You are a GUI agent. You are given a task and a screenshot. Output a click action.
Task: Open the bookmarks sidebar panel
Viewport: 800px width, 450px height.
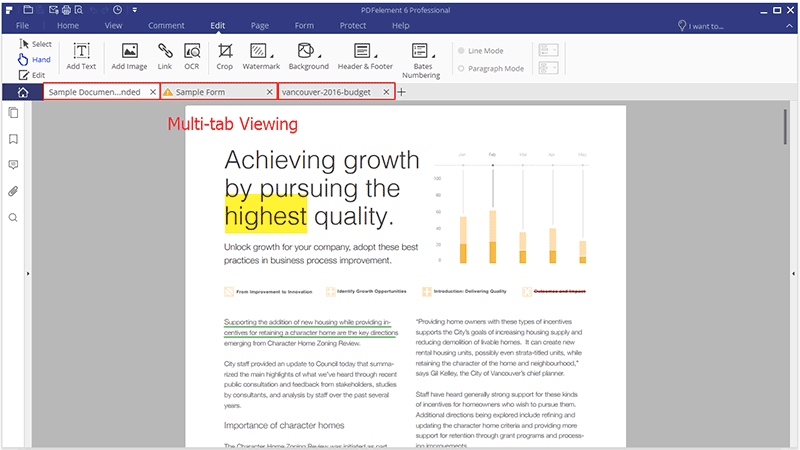pyautogui.click(x=13, y=139)
